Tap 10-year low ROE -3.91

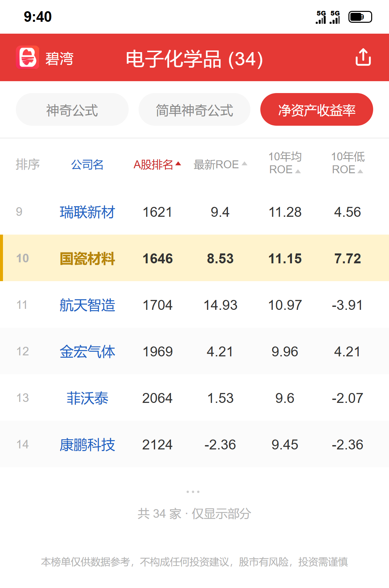click(x=347, y=305)
